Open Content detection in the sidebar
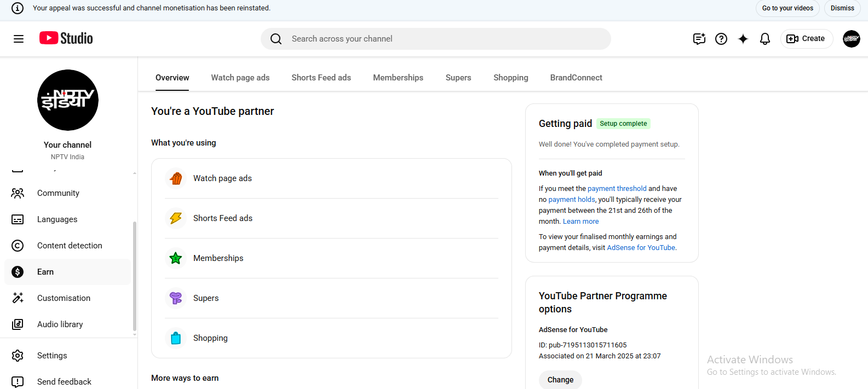The height and width of the screenshot is (389, 868). click(70, 246)
